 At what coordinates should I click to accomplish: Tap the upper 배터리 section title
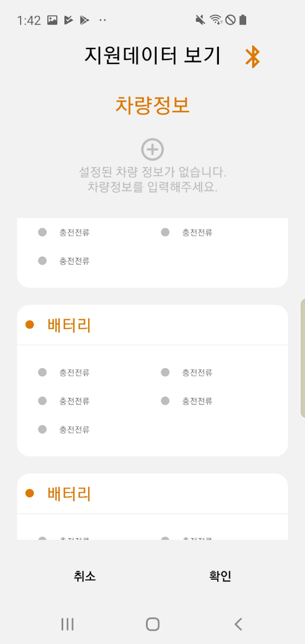coord(69,326)
